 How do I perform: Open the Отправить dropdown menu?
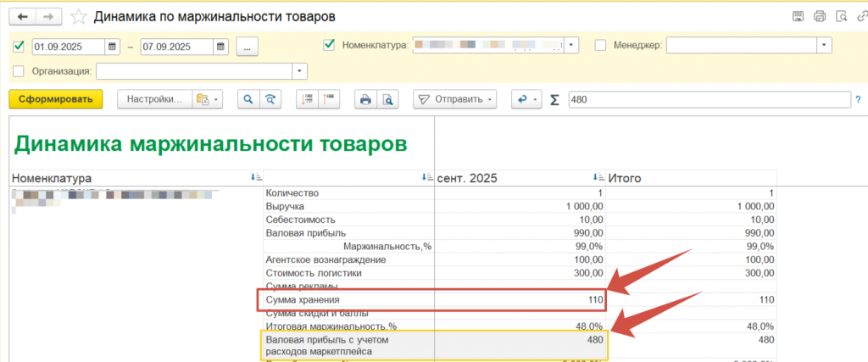point(455,99)
